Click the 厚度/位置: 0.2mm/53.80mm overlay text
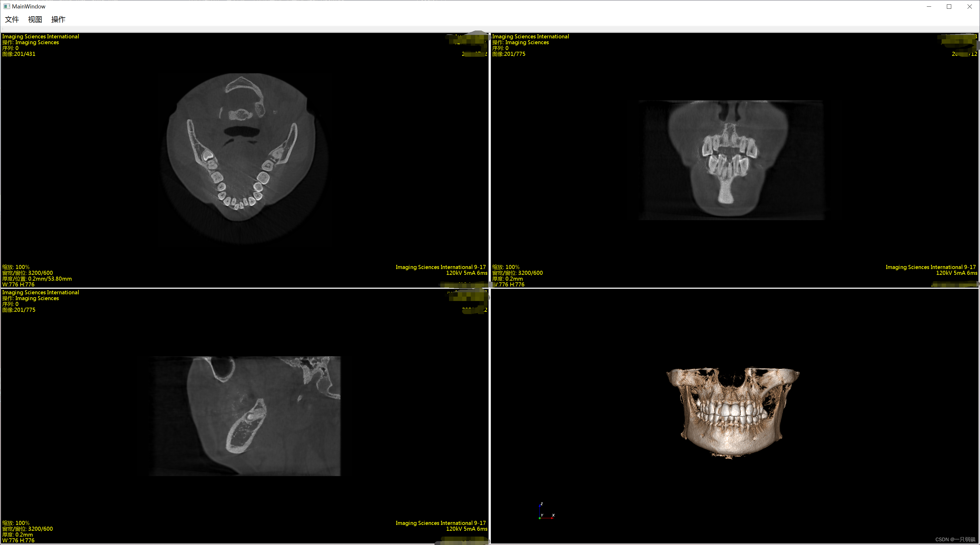The width and height of the screenshot is (980, 545). 37,279
